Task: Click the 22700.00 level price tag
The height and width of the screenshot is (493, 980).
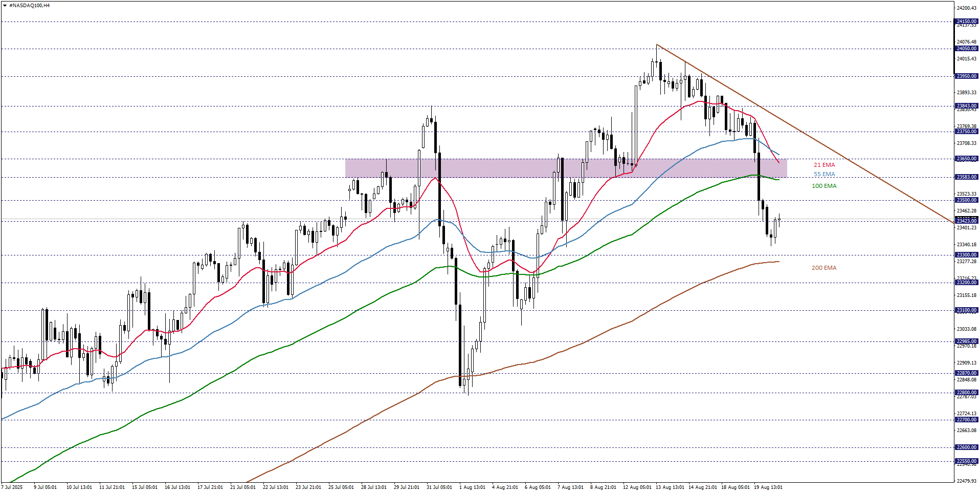Action: coord(966,420)
